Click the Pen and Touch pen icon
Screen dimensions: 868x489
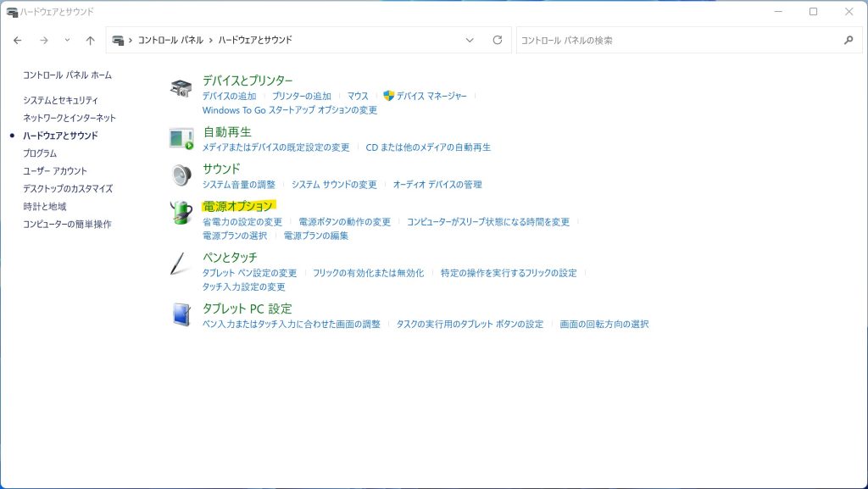(x=180, y=264)
